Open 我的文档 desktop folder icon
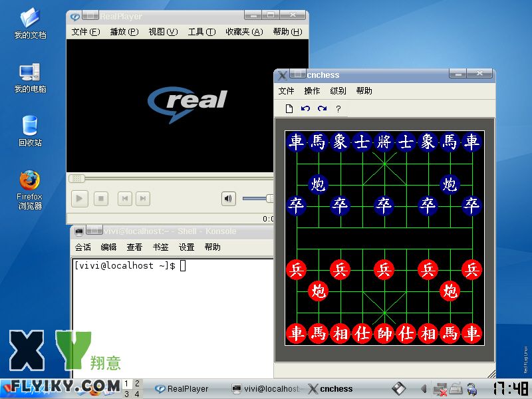This screenshot has width=532, height=399. (30, 24)
